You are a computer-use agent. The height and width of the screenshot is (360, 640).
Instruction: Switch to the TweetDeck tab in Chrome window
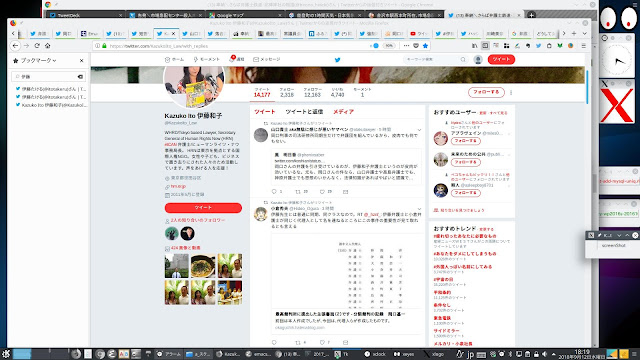(85, 15)
